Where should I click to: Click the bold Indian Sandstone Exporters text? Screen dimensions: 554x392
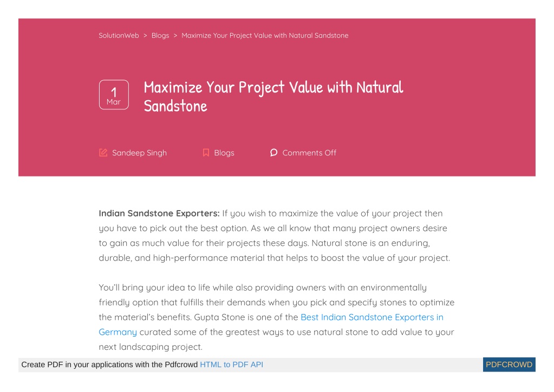159,213
